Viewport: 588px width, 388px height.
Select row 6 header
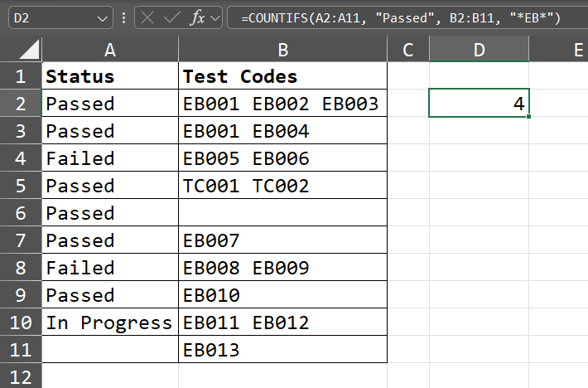(x=21, y=213)
